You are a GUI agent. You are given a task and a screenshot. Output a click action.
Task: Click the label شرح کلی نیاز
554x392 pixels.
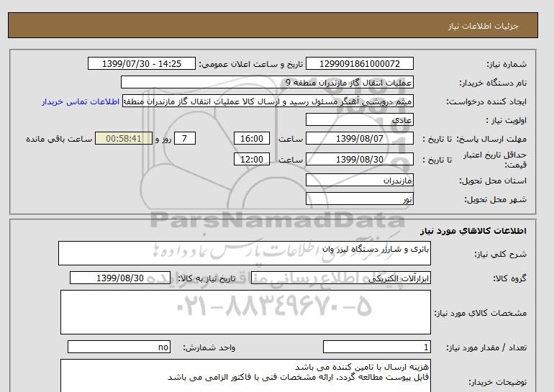[500, 254]
